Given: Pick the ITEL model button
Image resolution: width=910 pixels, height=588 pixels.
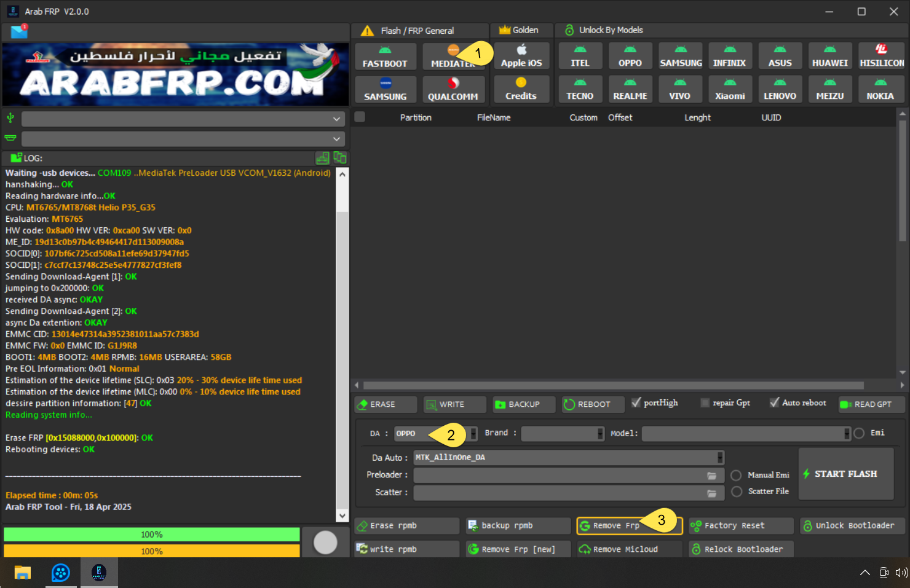Looking at the screenshot, I should point(580,57).
